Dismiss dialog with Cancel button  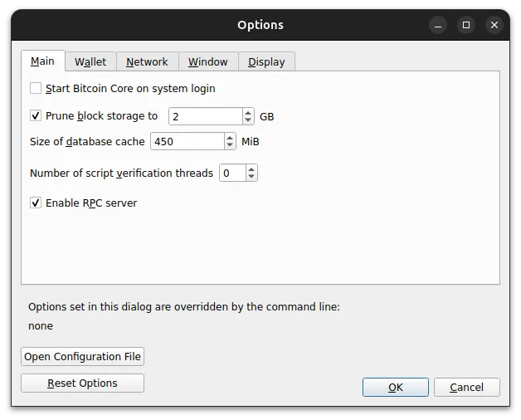tap(466, 387)
